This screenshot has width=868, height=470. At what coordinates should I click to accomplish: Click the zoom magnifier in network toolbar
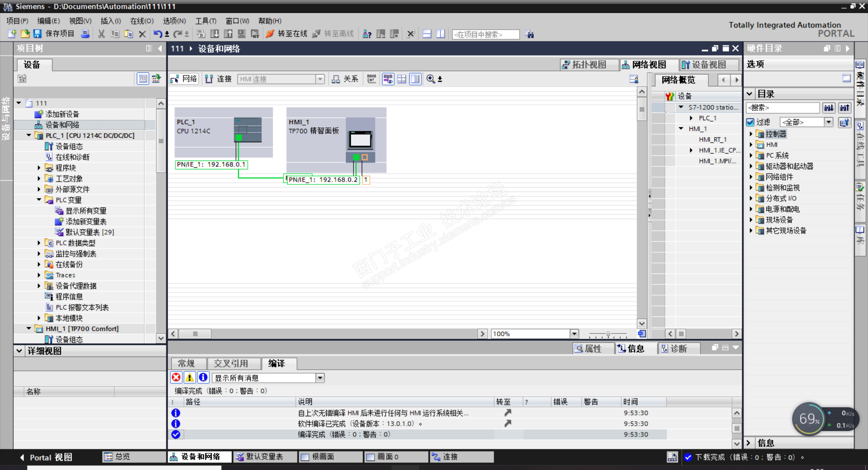(431, 79)
